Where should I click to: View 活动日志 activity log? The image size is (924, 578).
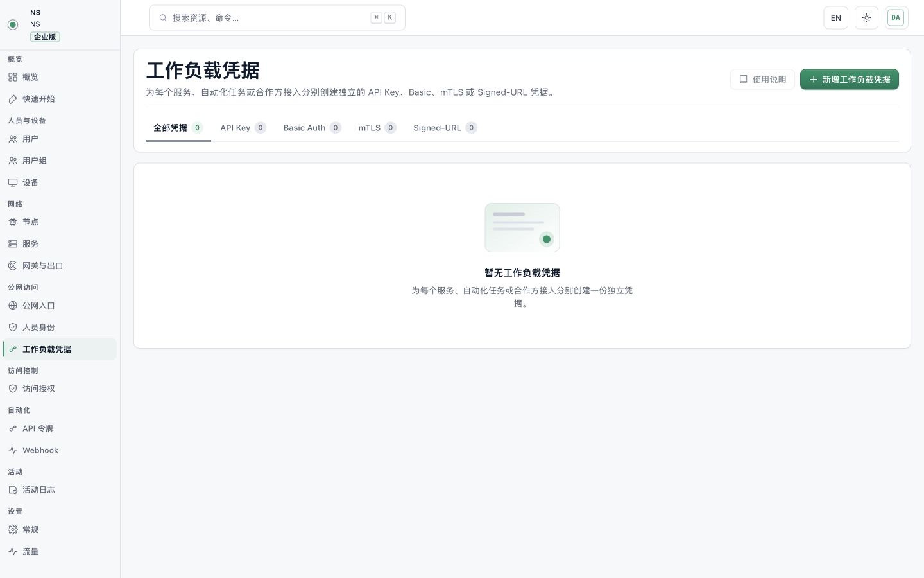pyautogui.click(x=60, y=490)
